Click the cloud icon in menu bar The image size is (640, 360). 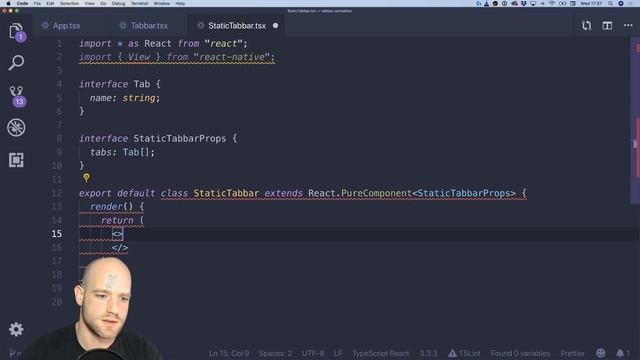click(x=514, y=3)
